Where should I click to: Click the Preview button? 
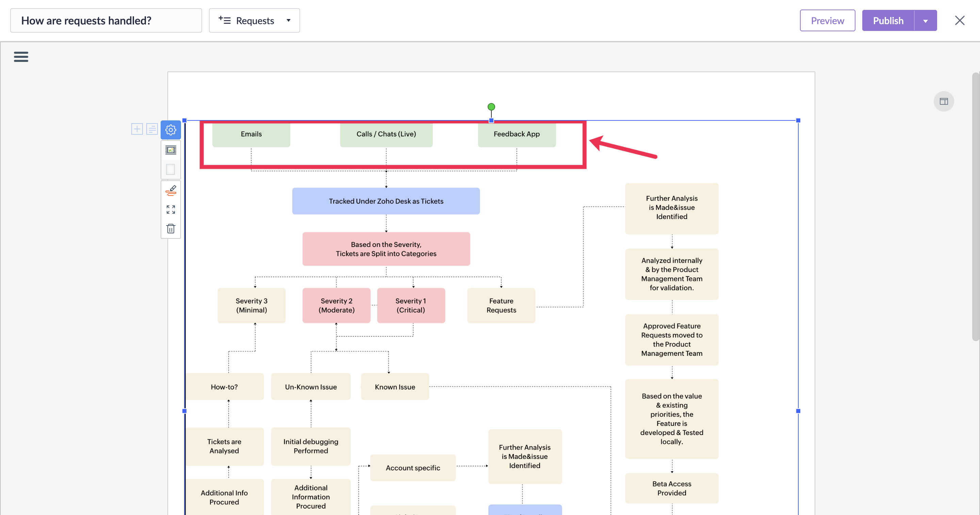click(827, 20)
